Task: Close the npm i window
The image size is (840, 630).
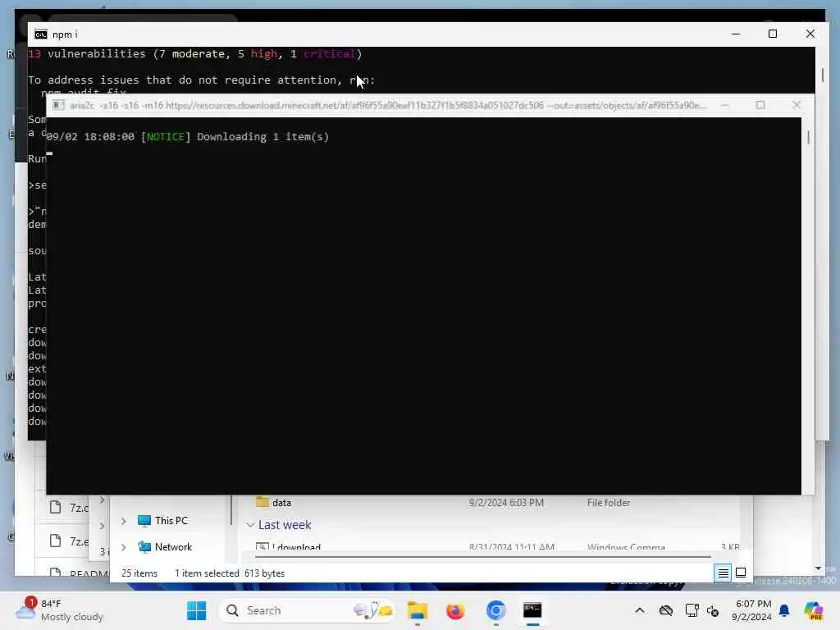Action: click(x=810, y=34)
